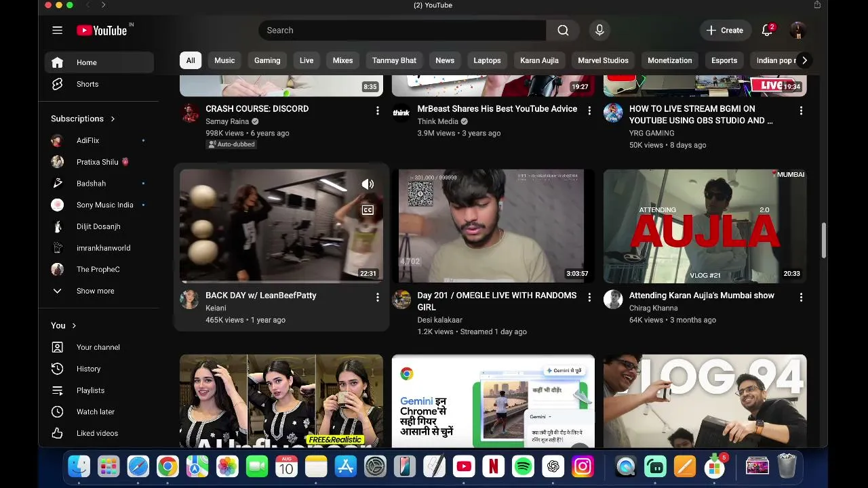
Task: Open the Desi kalakaar channel name link
Action: click(440, 320)
